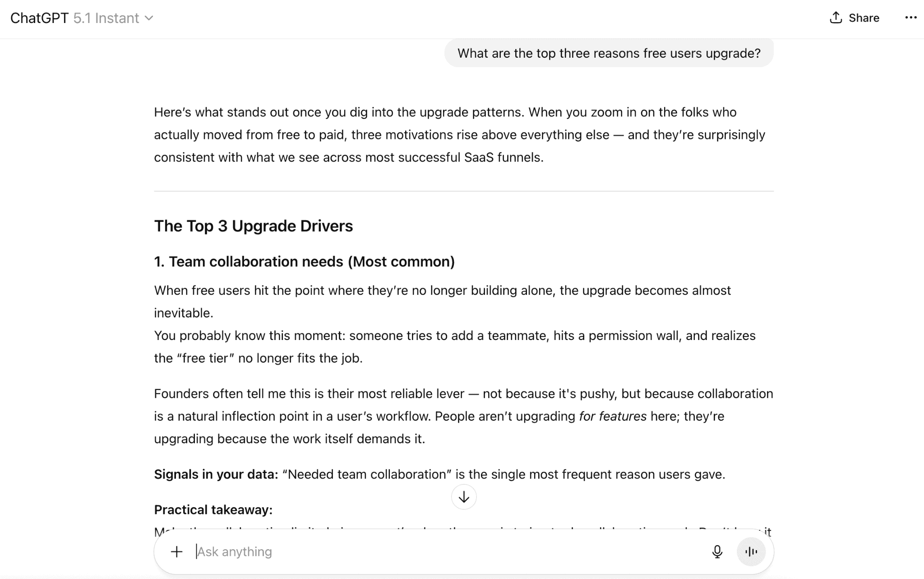Click the italic "for features" text

coord(613,416)
